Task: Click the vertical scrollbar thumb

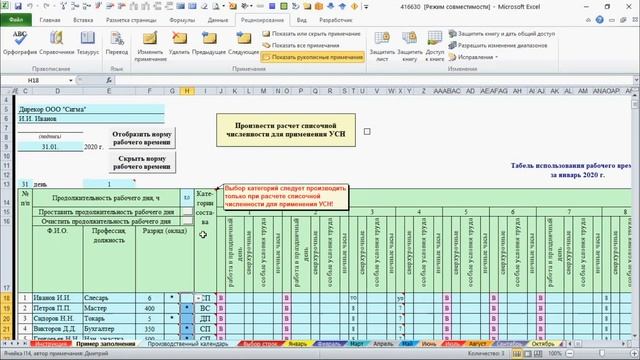Action: tap(635, 103)
